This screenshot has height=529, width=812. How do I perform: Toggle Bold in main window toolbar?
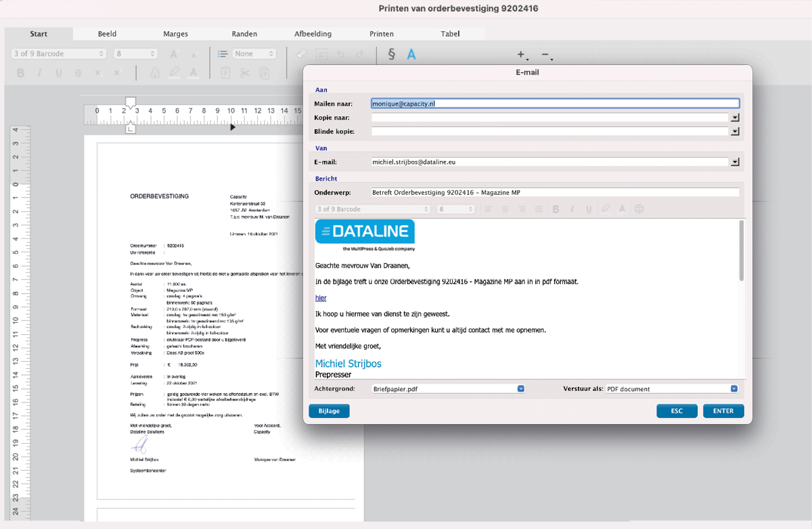20,73
